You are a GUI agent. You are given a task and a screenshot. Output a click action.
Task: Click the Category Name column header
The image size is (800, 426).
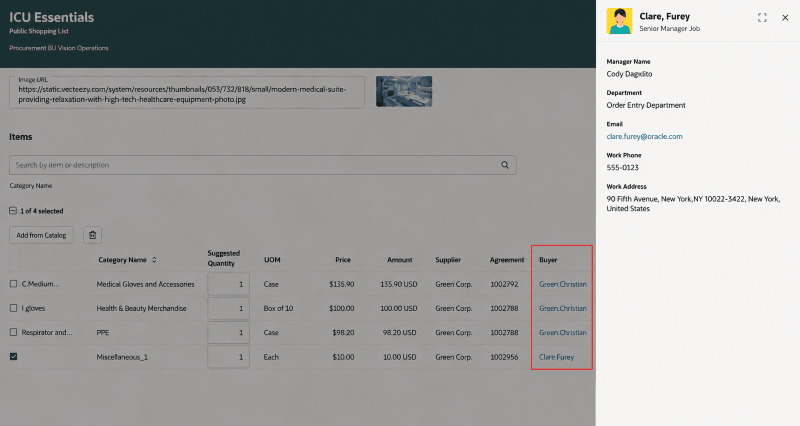(x=122, y=260)
